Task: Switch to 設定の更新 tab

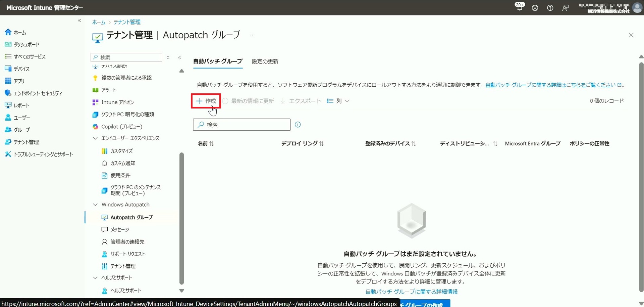Action: tap(265, 61)
